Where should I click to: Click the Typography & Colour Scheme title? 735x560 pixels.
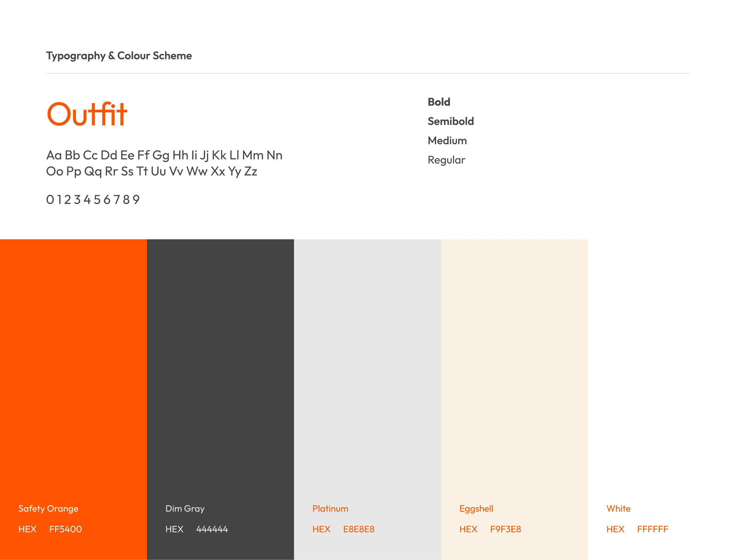(x=119, y=56)
